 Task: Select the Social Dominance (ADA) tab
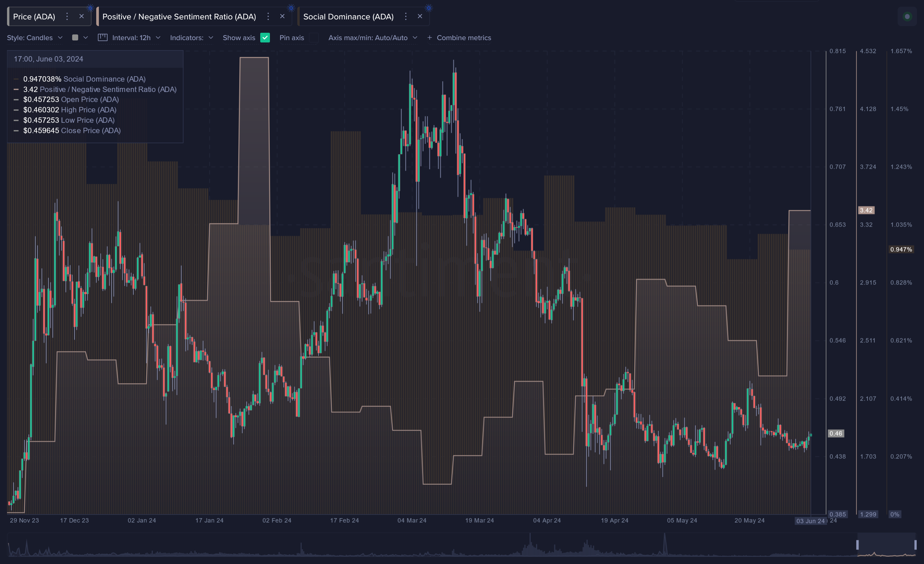click(348, 17)
